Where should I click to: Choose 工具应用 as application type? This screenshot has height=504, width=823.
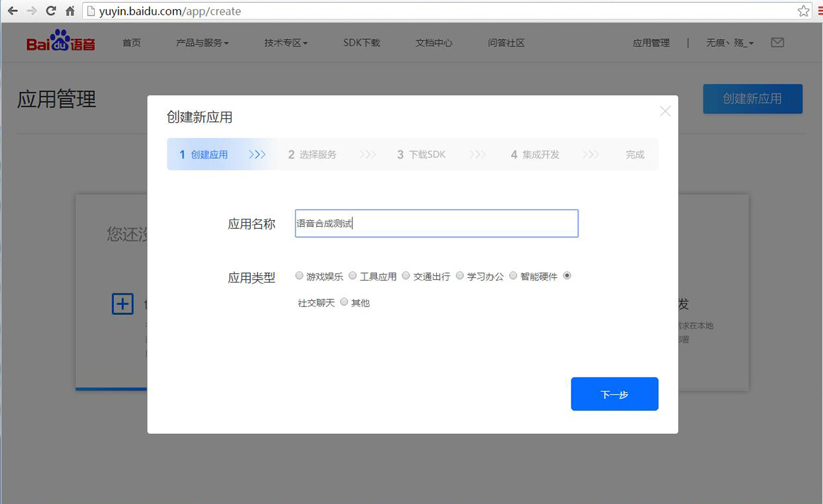coord(352,276)
